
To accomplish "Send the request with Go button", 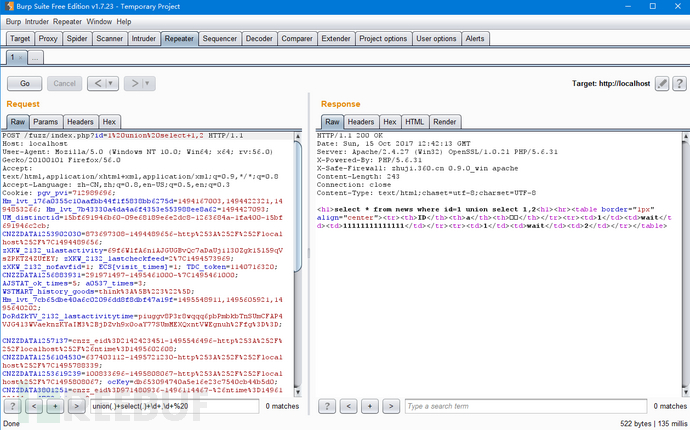I will [25, 83].
